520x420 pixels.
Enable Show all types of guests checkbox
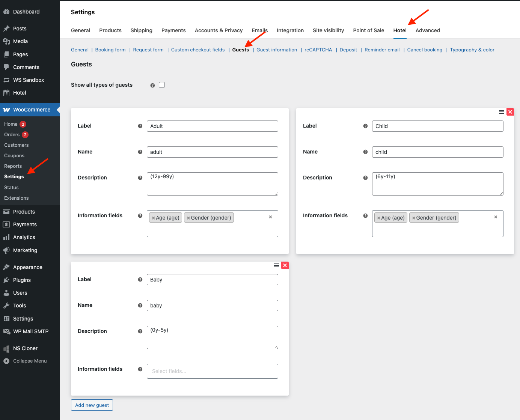[x=162, y=85]
